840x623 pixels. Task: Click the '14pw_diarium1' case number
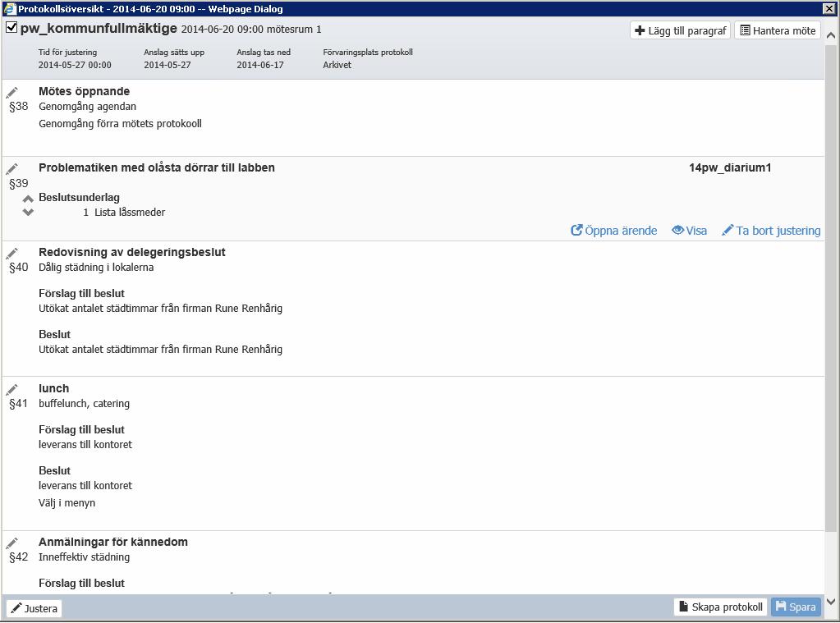click(x=730, y=167)
